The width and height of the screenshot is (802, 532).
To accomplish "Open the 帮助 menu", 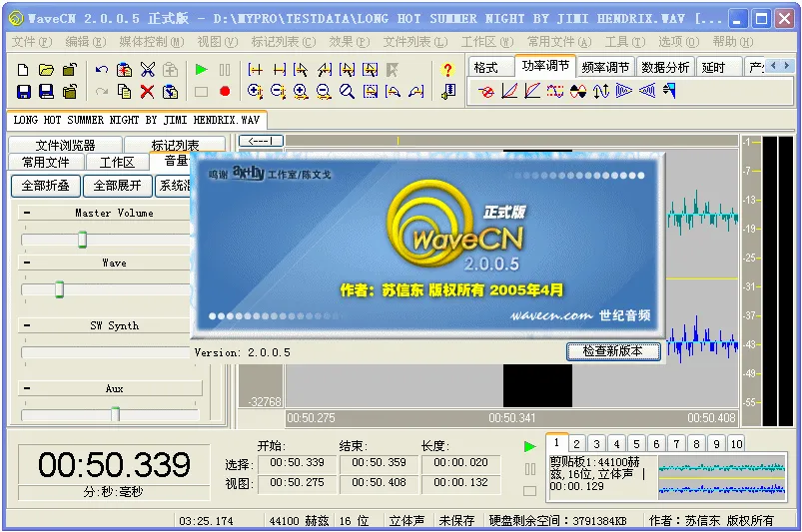I will [732, 42].
